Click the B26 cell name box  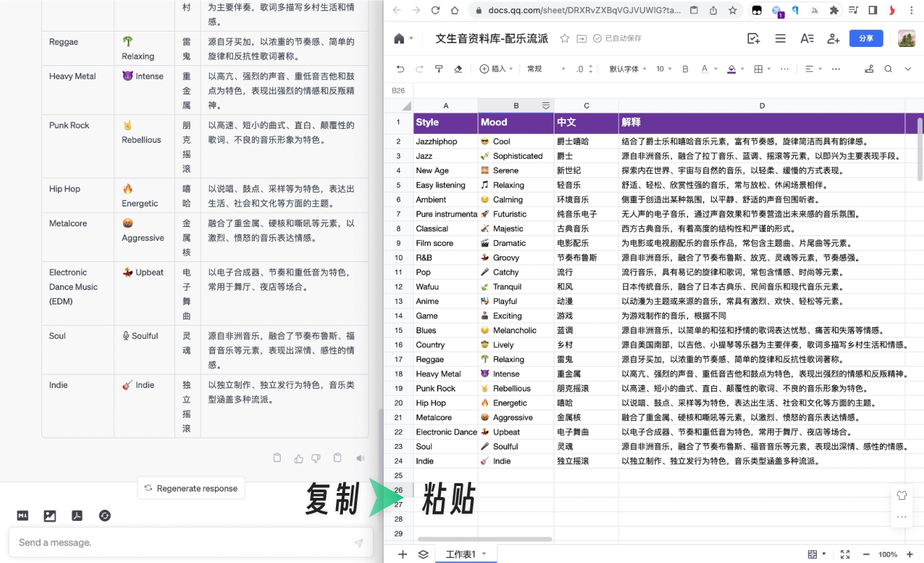point(398,90)
